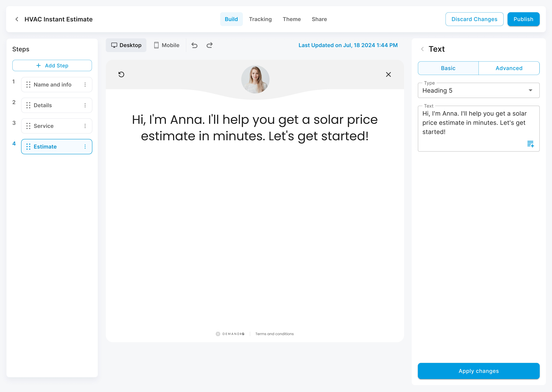Click the restart icon in preview header
Screen dimensions: 552x392
pyautogui.click(x=121, y=74)
